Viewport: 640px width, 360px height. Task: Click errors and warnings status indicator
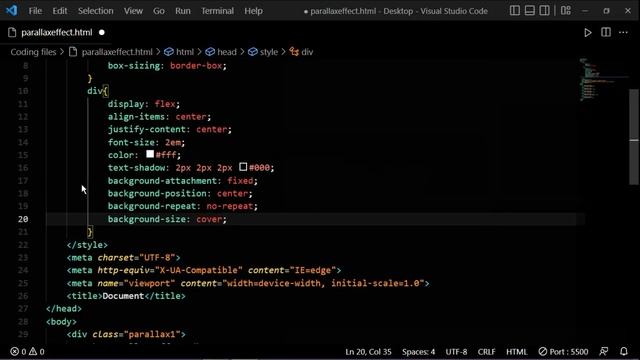(x=27, y=351)
